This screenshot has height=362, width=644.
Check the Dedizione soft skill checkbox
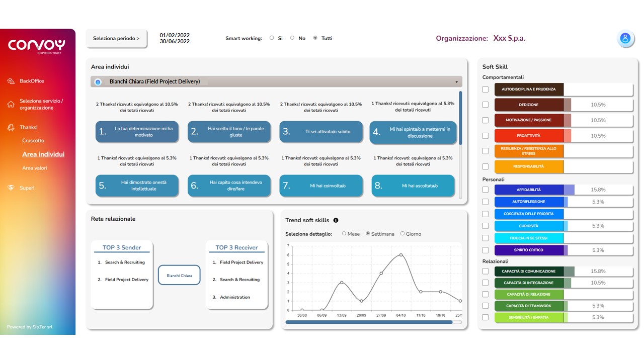[486, 105]
